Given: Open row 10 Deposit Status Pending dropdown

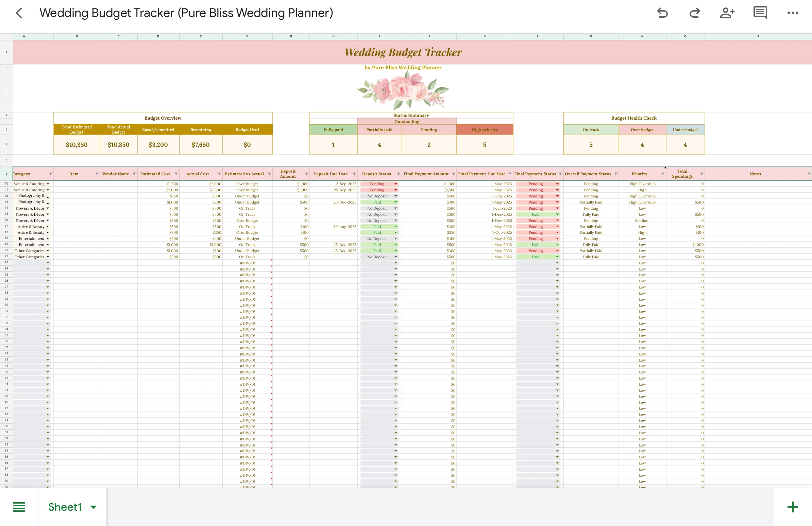Looking at the screenshot, I should pyautogui.click(x=396, y=184).
